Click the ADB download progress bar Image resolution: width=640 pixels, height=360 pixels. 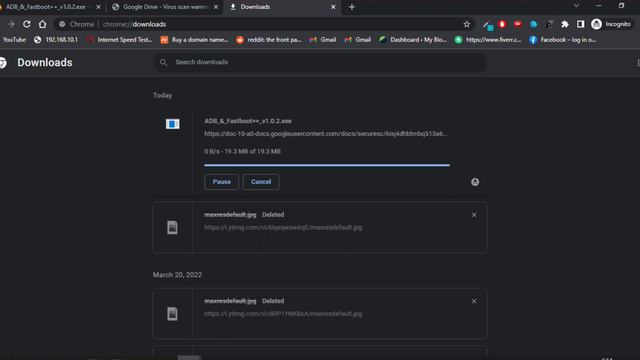point(327,165)
